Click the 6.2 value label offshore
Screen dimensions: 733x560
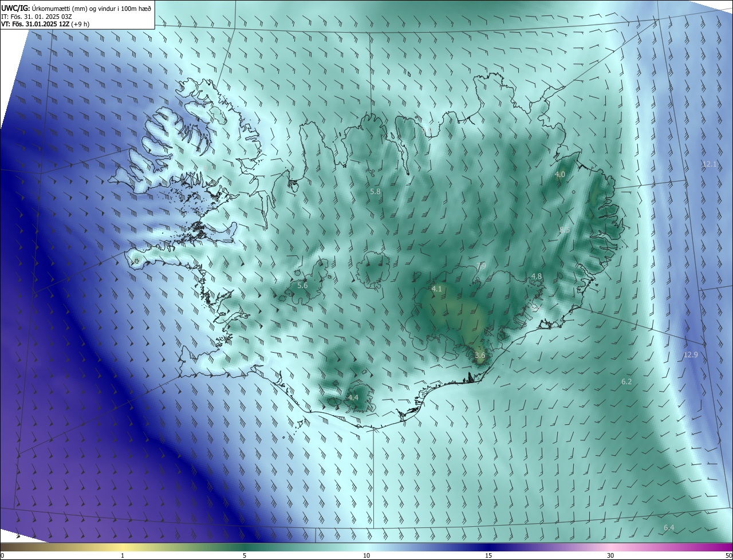coord(626,381)
